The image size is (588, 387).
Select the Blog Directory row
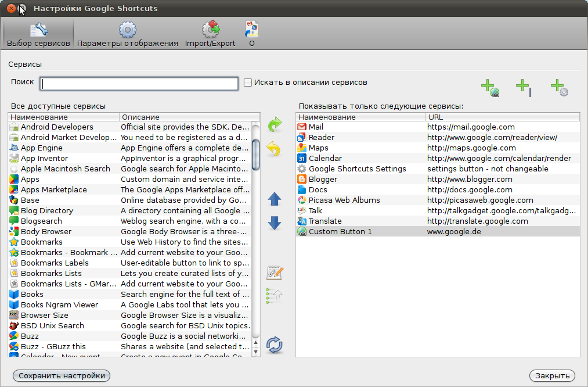pyautogui.click(x=130, y=210)
